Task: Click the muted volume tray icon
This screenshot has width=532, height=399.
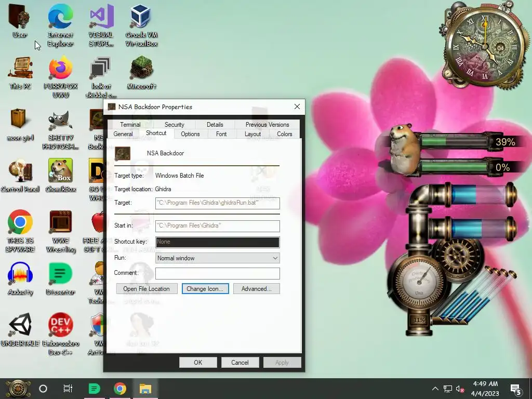Action: (x=460, y=389)
